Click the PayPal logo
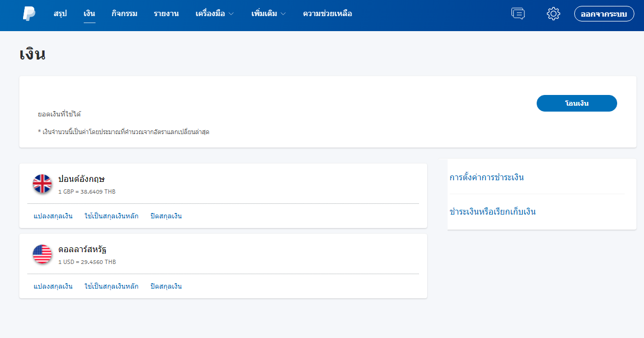The image size is (644, 338). [30, 14]
